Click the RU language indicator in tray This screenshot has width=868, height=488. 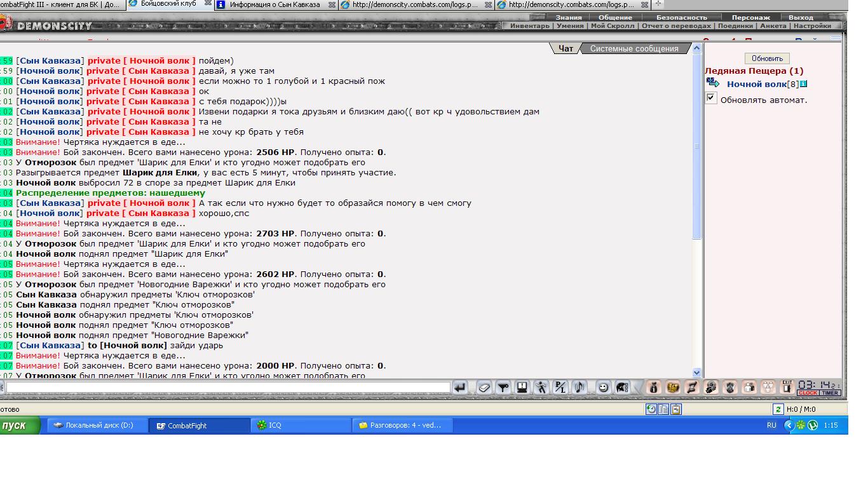click(x=771, y=425)
